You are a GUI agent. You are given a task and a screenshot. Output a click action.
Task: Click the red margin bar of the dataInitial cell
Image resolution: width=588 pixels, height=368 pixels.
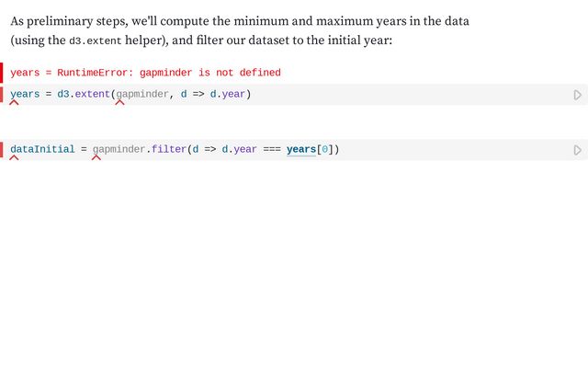(x=2, y=149)
